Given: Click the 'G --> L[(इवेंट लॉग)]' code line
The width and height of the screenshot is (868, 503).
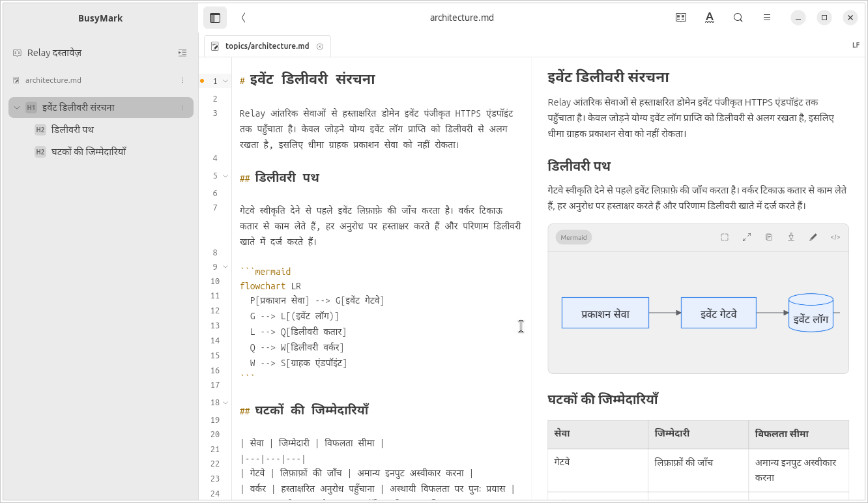Looking at the screenshot, I should tap(295, 316).
